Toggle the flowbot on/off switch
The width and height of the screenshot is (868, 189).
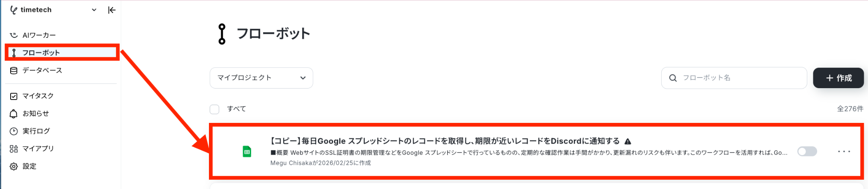807,151
